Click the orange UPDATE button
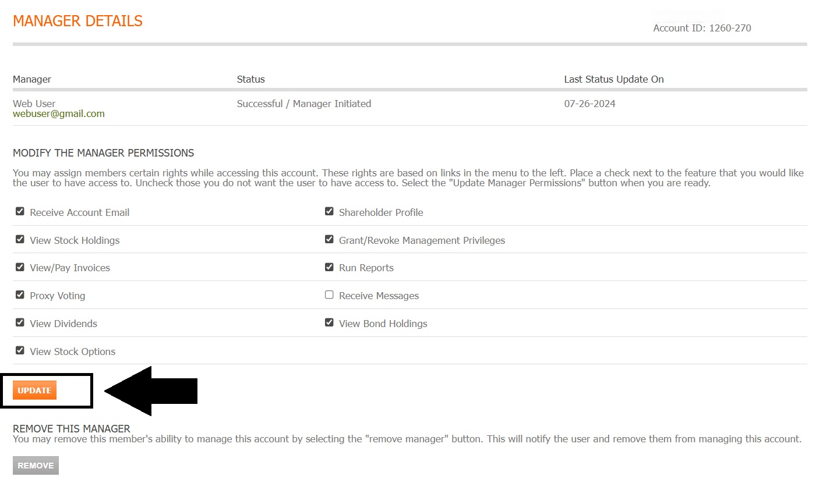Screen dimensions: 830x504 pos(34,391)
